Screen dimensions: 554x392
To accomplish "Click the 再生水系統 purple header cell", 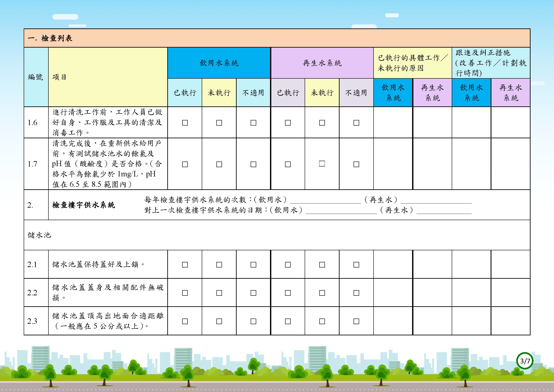I will pyautogui.click(x=322, y=63).
